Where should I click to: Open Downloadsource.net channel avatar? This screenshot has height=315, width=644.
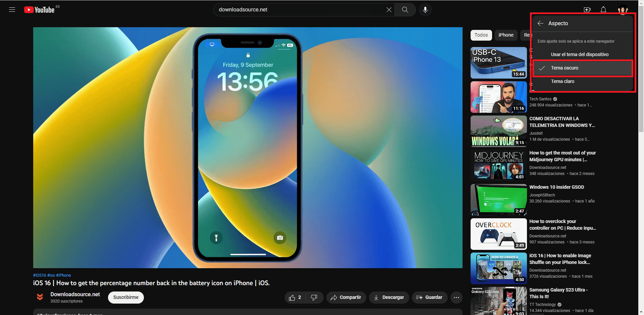(x=40, y=297)
